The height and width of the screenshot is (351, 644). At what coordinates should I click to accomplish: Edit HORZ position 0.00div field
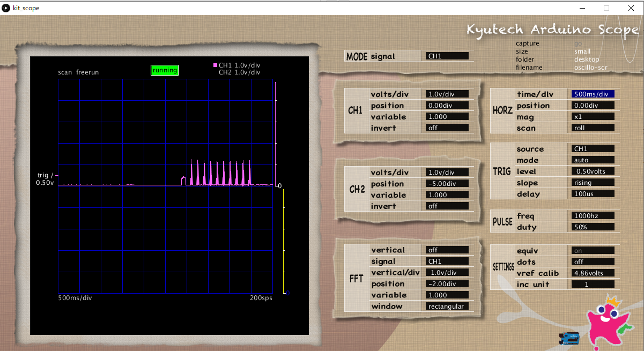pos(593,106)
